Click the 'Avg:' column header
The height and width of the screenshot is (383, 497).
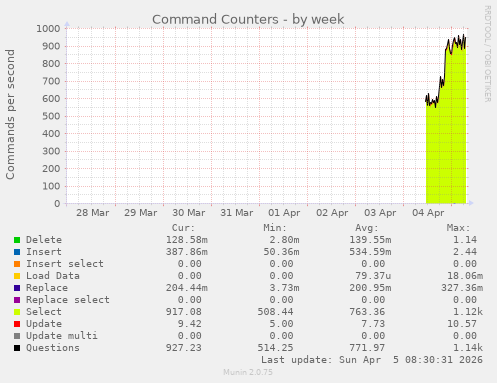(x=366, y=228)
